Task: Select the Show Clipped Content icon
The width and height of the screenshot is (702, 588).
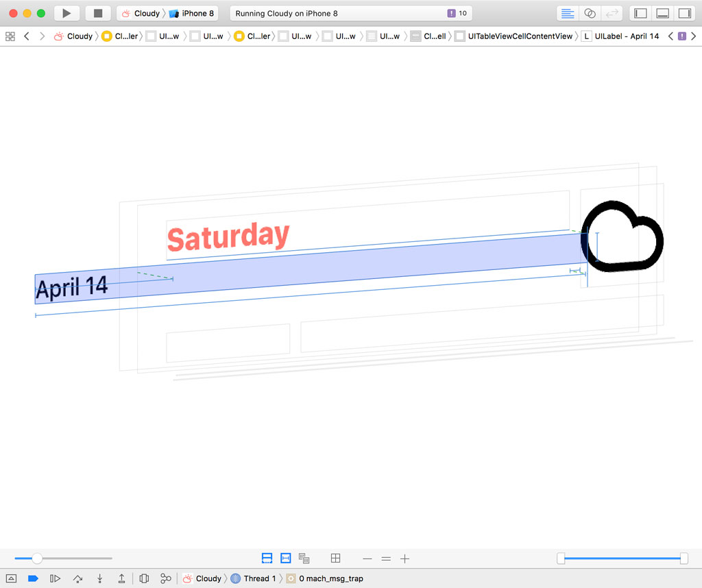Action: pyautogui.click(x=267, y=559)
